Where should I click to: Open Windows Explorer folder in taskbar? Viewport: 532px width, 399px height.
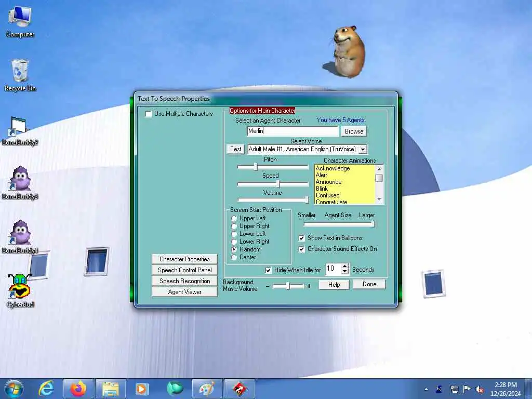(x=111, y=389)
